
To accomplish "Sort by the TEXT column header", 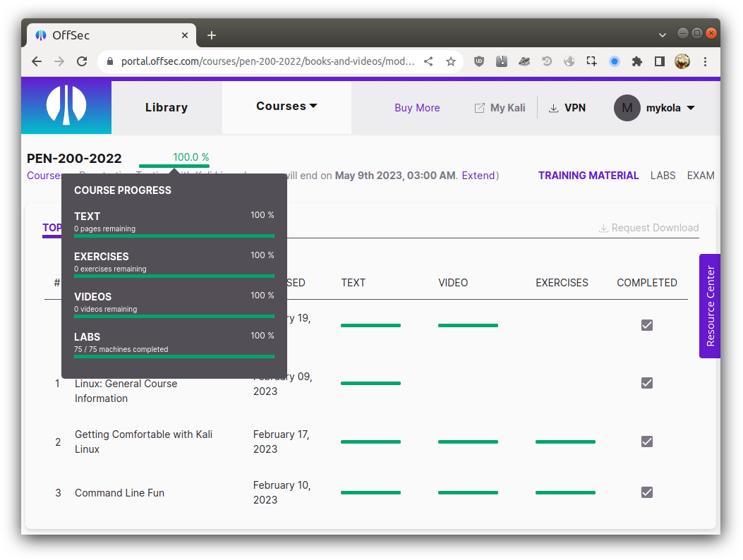I will point(353,283).
